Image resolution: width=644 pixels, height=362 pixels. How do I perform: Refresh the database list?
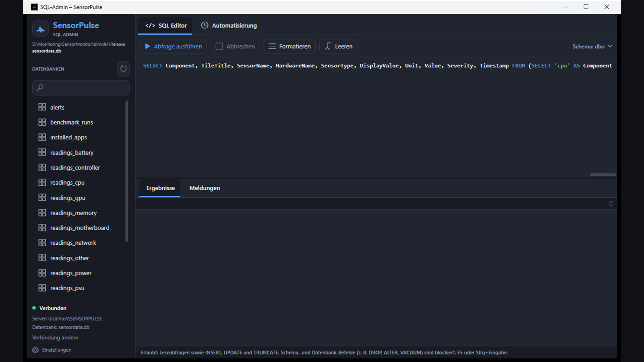coord(123,69)
